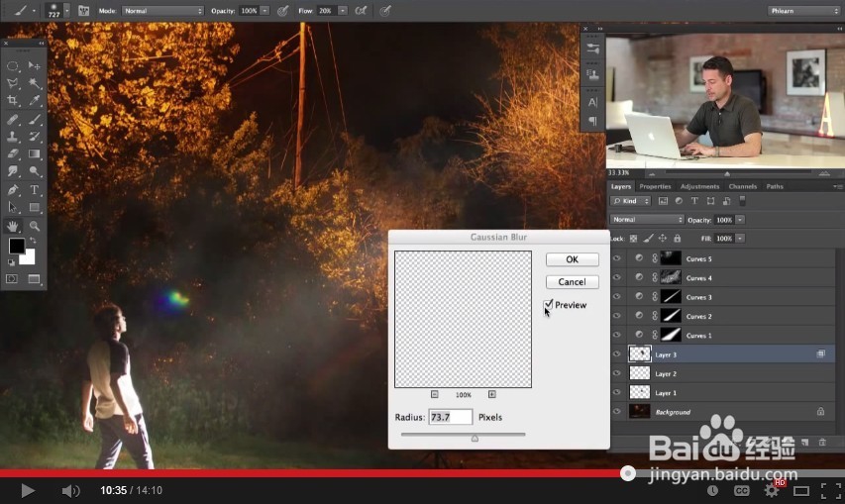Toggle the Preview checkbox in Gaussian Blur
The width and height of the screenshot is (845, 504).
tap(549, 305)
